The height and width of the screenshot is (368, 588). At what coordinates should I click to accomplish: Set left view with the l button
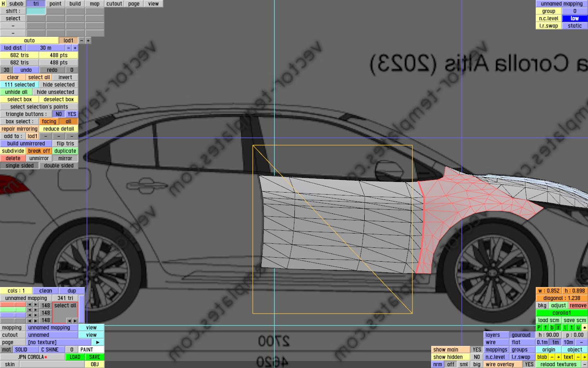(x=565, y=328)
